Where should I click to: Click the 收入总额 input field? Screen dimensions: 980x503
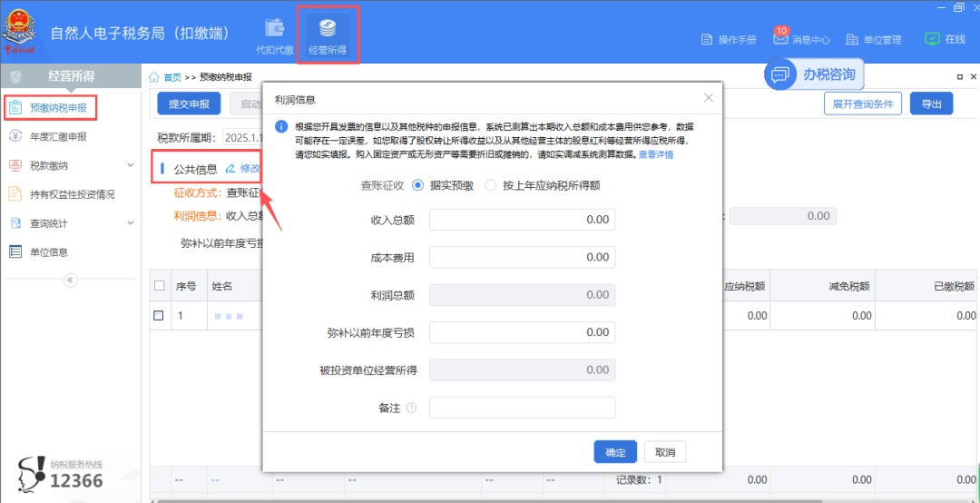522,220
